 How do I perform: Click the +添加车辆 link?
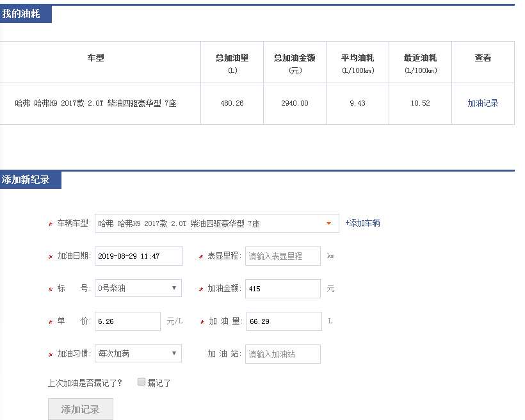point(362,223)
